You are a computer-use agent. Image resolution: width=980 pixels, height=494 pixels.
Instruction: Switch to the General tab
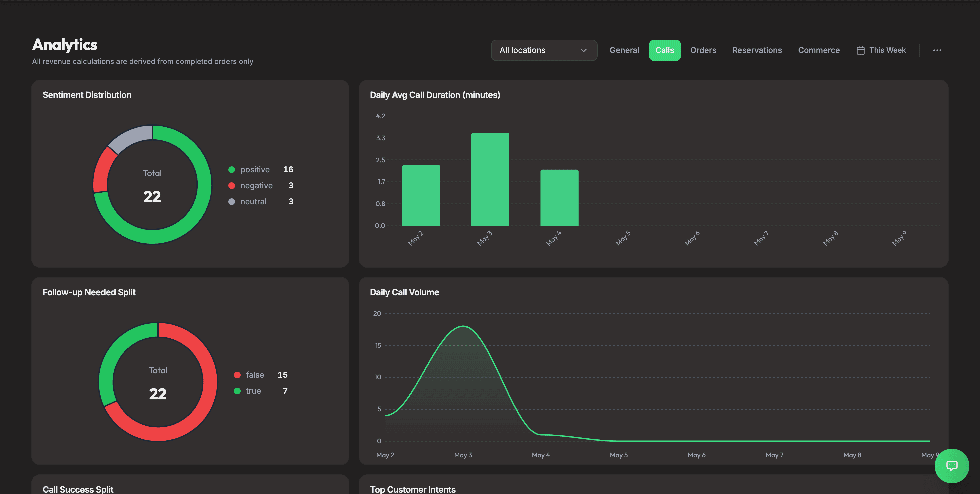[x=624, y=50]
